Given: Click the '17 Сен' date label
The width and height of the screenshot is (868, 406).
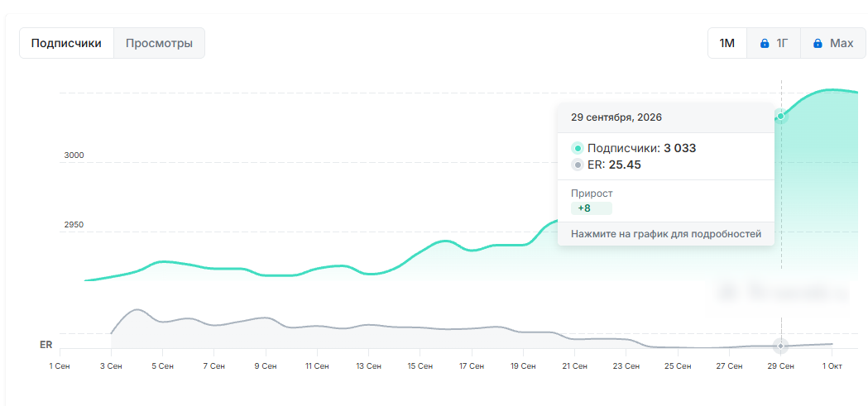Looking at the screenshot, I should 471,366.
